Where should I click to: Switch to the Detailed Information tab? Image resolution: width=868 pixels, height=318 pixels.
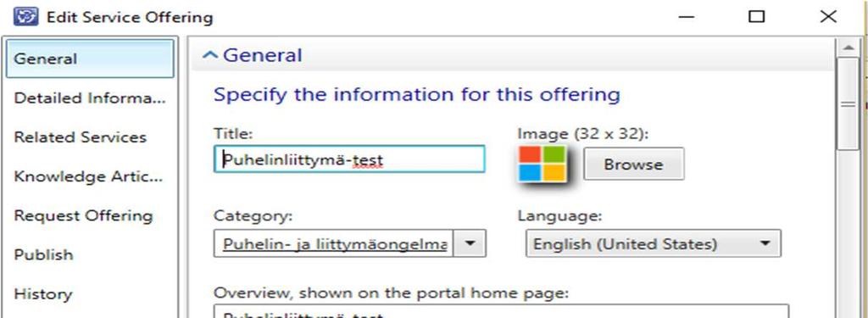coord(90,98)
